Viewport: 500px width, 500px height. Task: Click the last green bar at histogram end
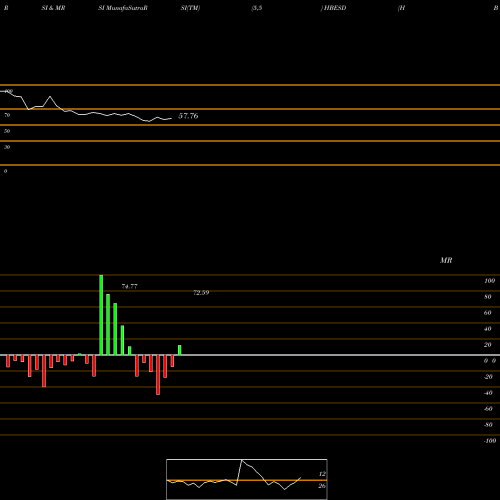180,350
